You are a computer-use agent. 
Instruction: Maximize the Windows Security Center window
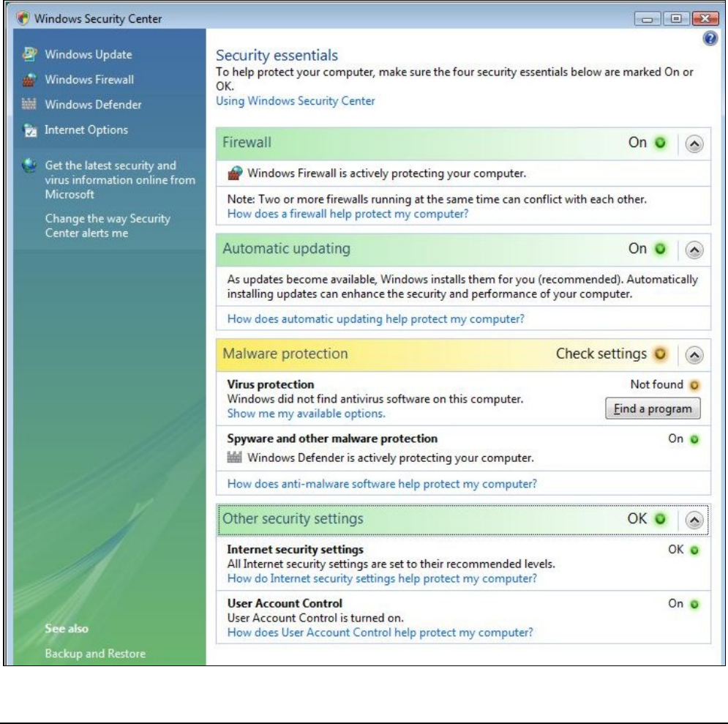676,18
